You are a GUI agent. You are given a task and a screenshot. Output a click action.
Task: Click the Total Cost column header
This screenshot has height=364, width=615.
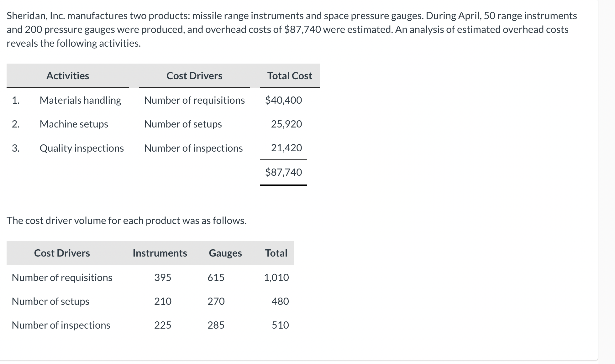(290, 76)
